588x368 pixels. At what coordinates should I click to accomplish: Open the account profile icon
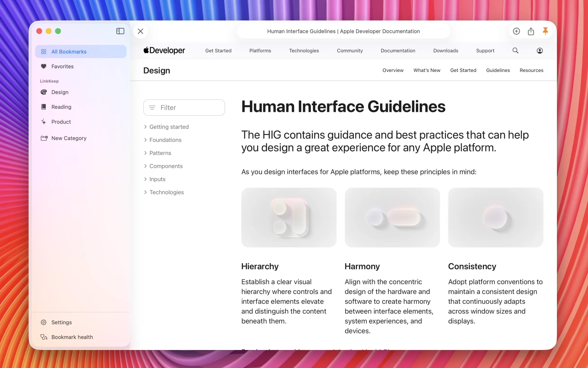tap(540, 50)
